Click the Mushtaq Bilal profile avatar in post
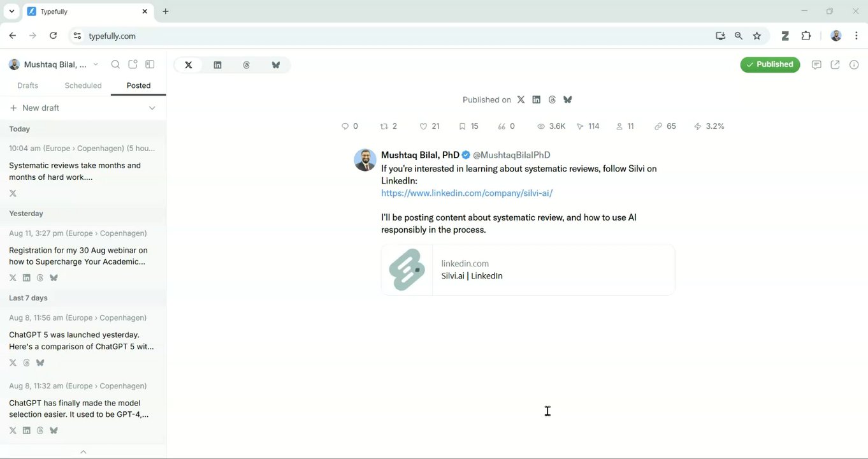This screenshot has height=459, width=868. click(x=365, y=160)
